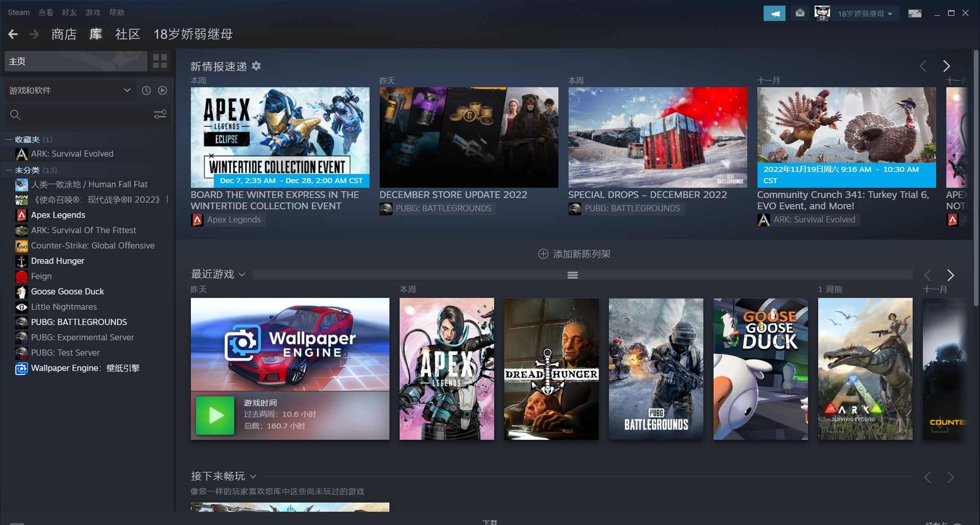Open the Steam menu

click(x=18, y=12)
